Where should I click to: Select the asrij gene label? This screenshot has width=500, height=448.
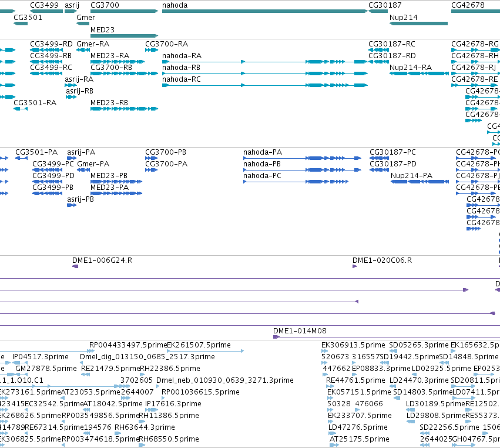tap(72, 5)
